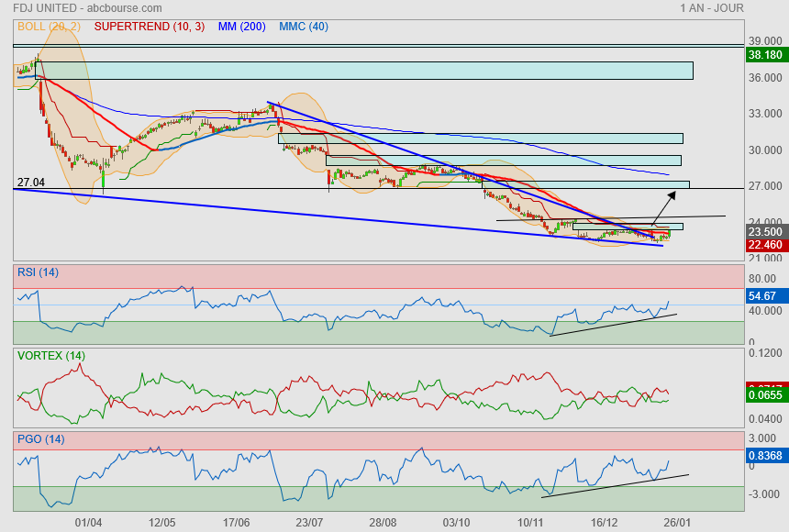Click the 0.1200 Vortex axis label
The image size is (789, 532).
[x=765, y=353]
